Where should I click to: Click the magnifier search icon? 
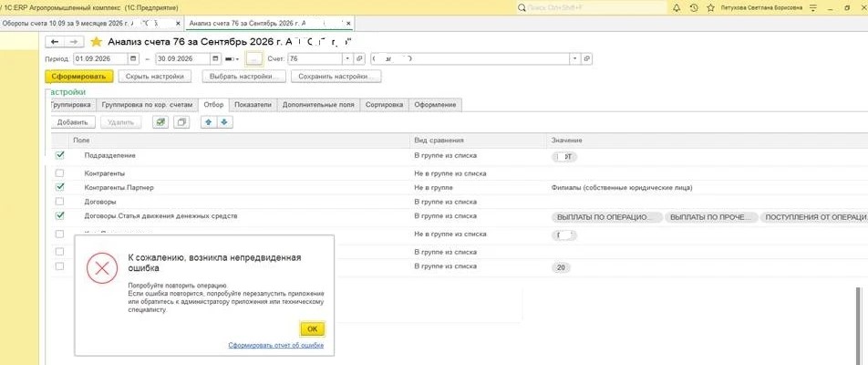point(521,7)
